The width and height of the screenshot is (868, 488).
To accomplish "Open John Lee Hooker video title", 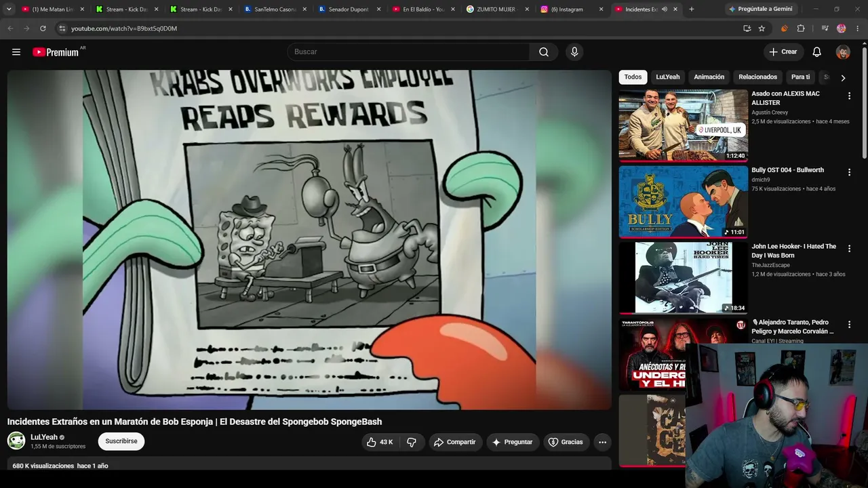I will (x=794, y=251).
